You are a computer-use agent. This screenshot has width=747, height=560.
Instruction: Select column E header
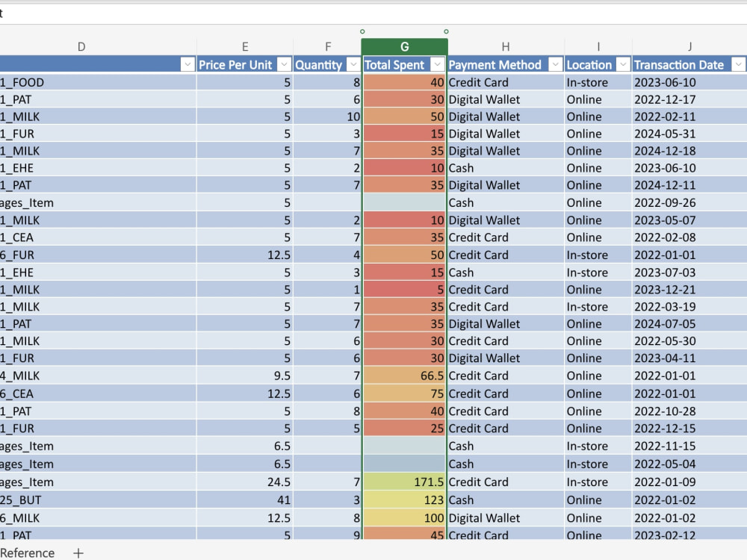click(x=245, y=46)
